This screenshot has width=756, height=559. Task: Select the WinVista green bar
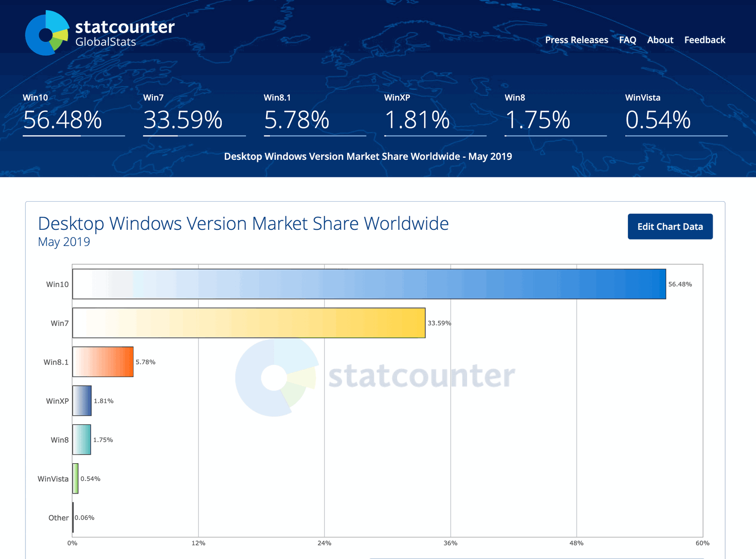pyautogui.click(x=75, y=478)
